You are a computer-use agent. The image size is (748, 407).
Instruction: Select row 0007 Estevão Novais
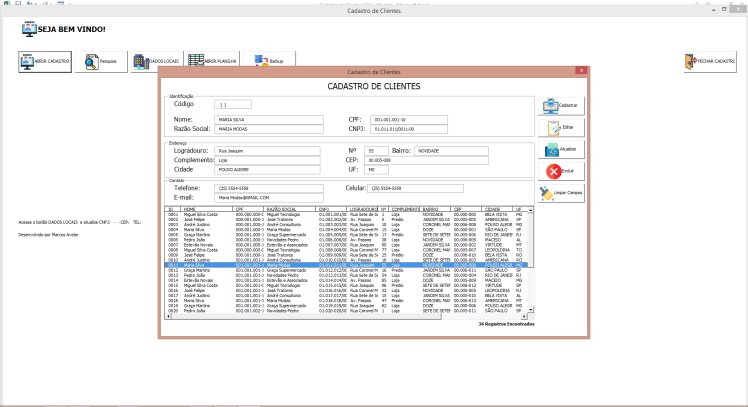(x=346, y=245)
